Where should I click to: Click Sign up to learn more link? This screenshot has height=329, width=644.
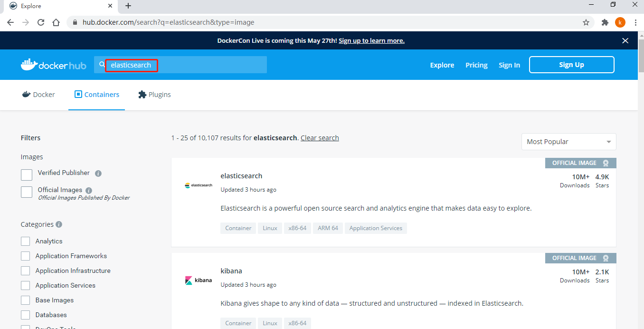(x=371, y=40)
